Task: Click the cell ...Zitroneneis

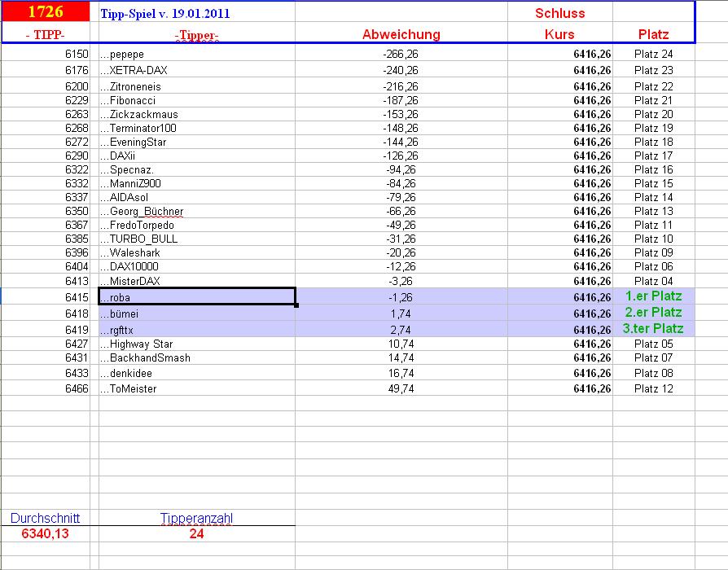Action: click(197, 86)
